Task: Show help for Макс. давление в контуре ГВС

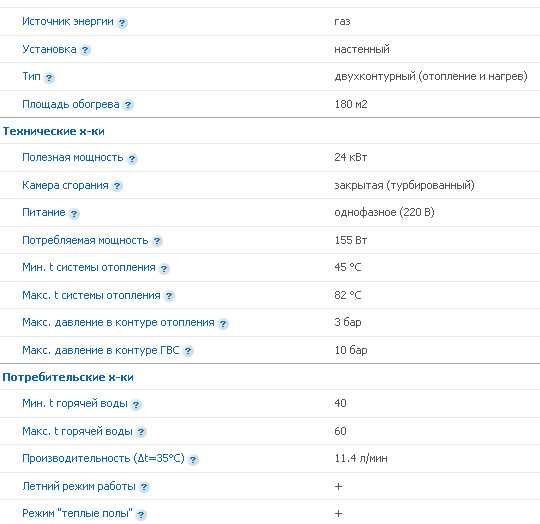Action: pos(188,351)
